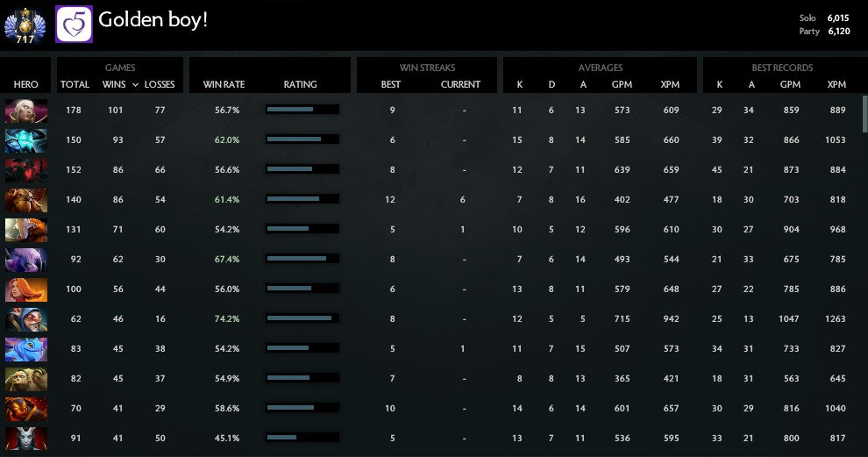The image size is (868, 457).
Task: Sort by the LOSSES column header
Action: (160, 85)
